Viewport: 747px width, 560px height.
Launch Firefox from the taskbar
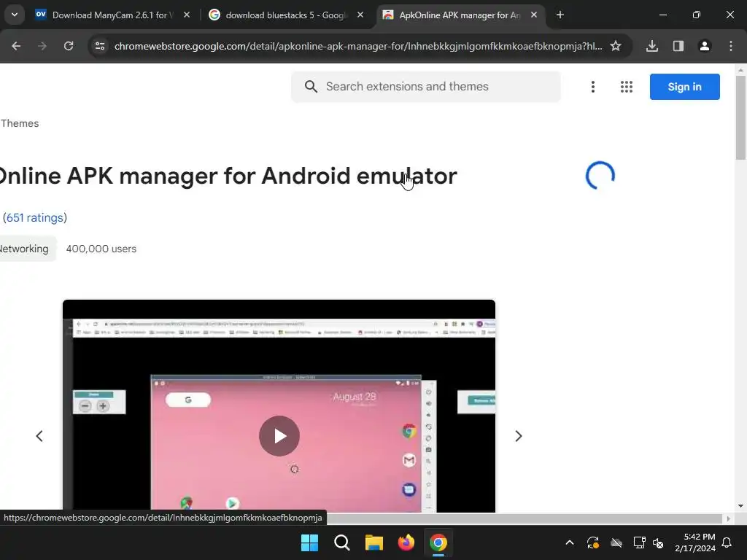[406, 542]
